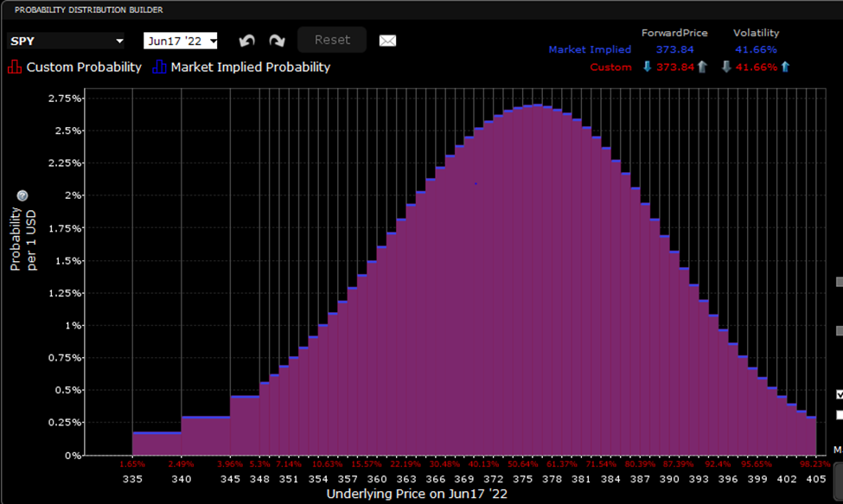The width and height of the screenshot is (843, 504).
Task: Click the Undo arrow icon
Action: click(248, 40)
